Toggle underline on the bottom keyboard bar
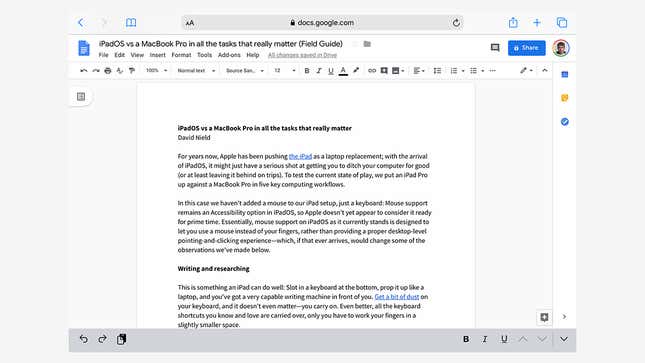Viewport: 645px width, 363px height. pos(504,339)
